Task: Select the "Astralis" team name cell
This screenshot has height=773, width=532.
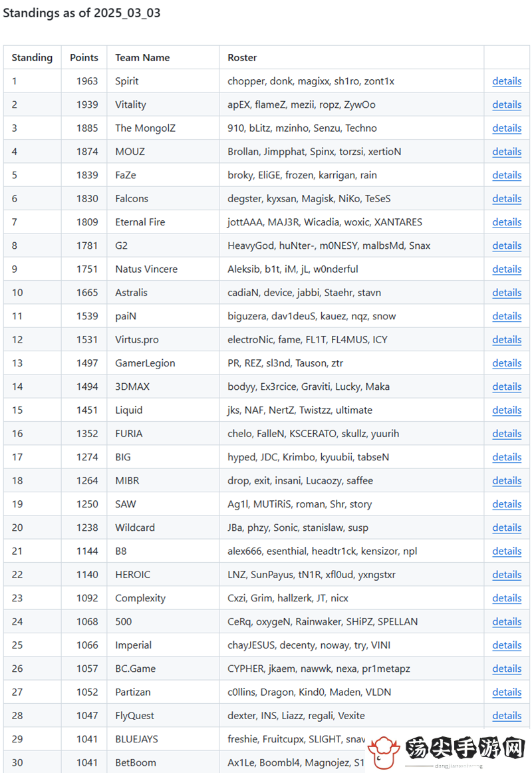Action: pos(131,293)
